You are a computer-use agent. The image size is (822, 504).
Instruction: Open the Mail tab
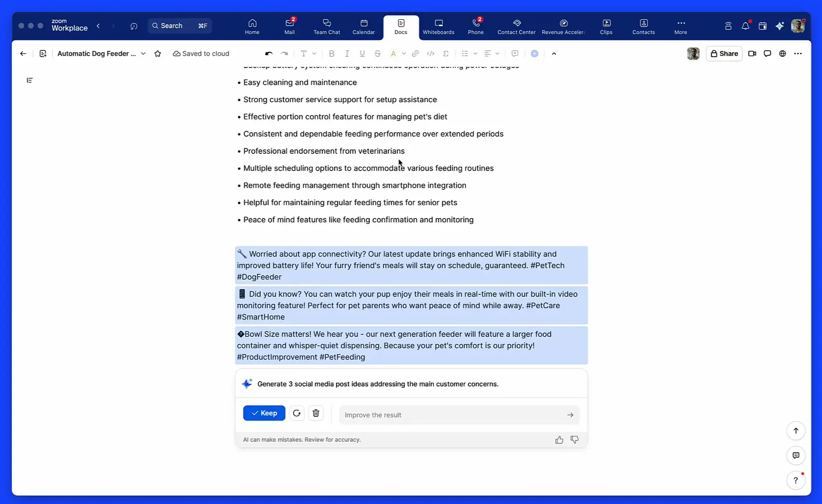289,27
